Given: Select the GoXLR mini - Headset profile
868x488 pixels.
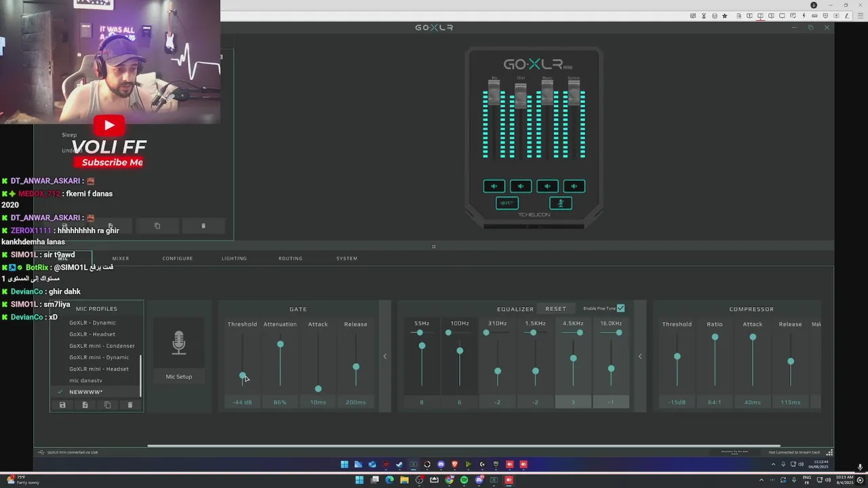Looking at the screenshot, I should pyautogui.click(x=99, y=369).
